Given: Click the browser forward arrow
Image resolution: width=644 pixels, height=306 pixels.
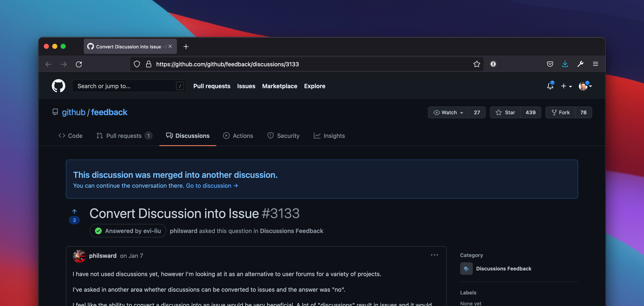Looking at the screenshot, I should tap(64, 64).
